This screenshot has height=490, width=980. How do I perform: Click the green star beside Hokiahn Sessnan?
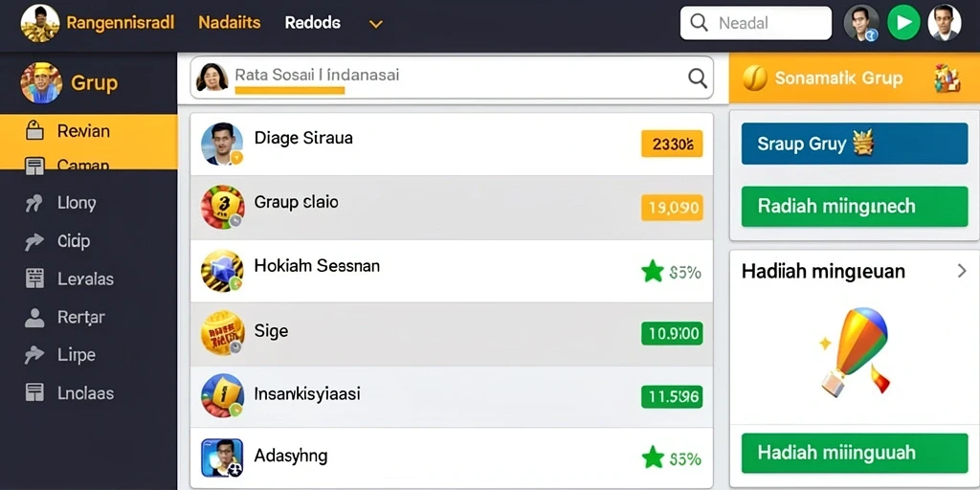pyautogui.click(x=653, y=271)
